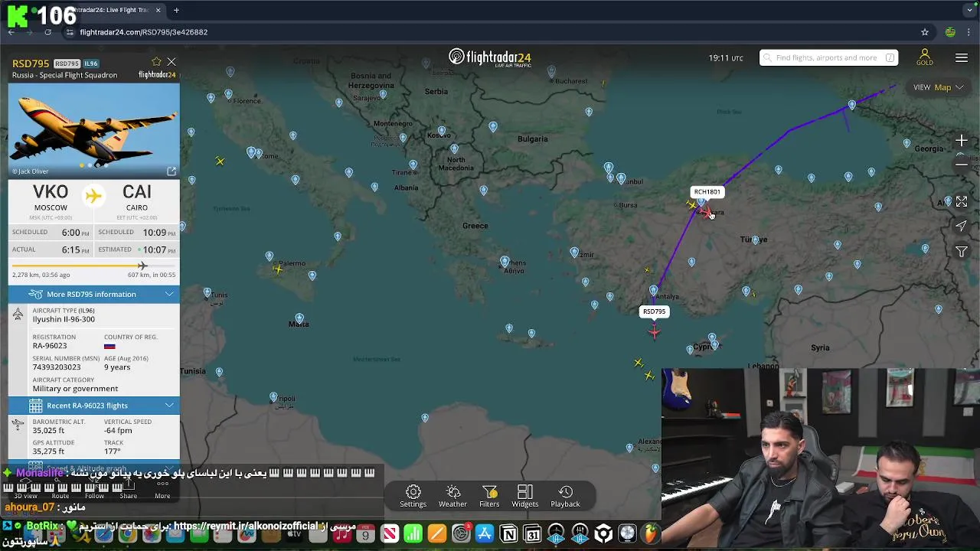Select second dot of photo carousel

(x=90, y=165)
